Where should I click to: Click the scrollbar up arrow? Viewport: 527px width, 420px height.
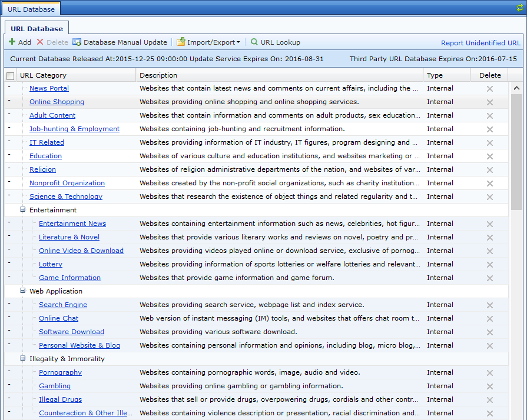tap(516, 88)
